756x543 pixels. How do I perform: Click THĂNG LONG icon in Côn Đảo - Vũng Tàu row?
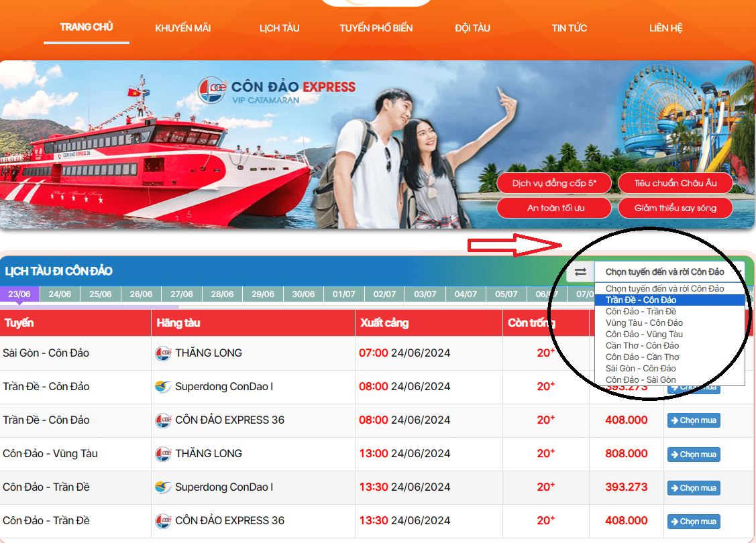163,454
